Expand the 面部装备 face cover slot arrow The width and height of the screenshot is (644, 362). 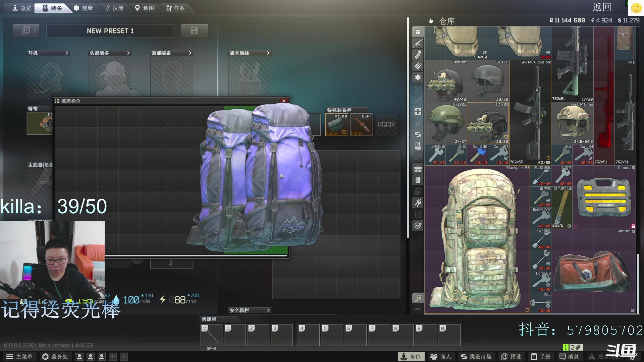[x=190, y=53]
